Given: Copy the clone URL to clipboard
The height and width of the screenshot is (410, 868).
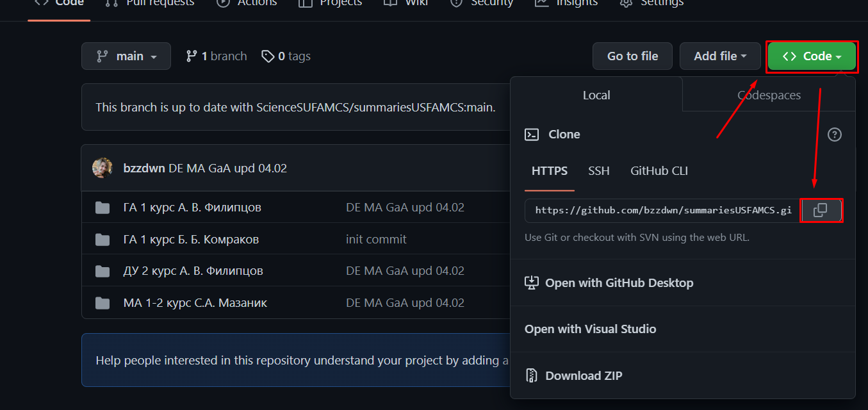Looking at the screenshot, I should click(821, 210).
